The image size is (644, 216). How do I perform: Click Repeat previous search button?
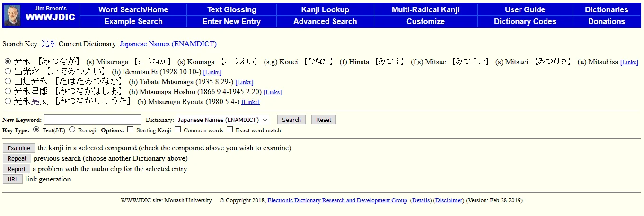pyautogui.click(x=17, y=158)
